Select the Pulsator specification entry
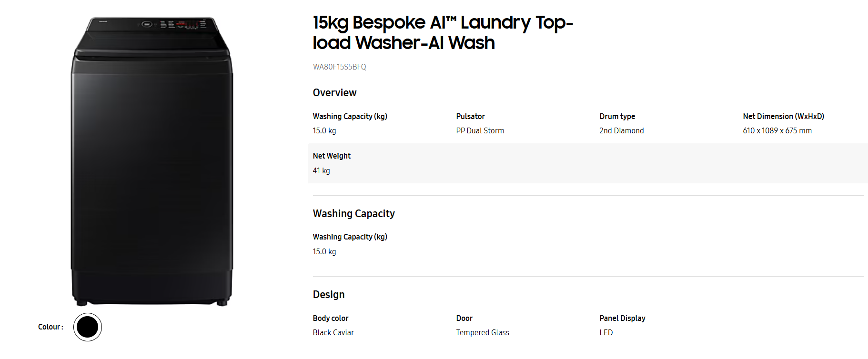 (x=470, y=116)
